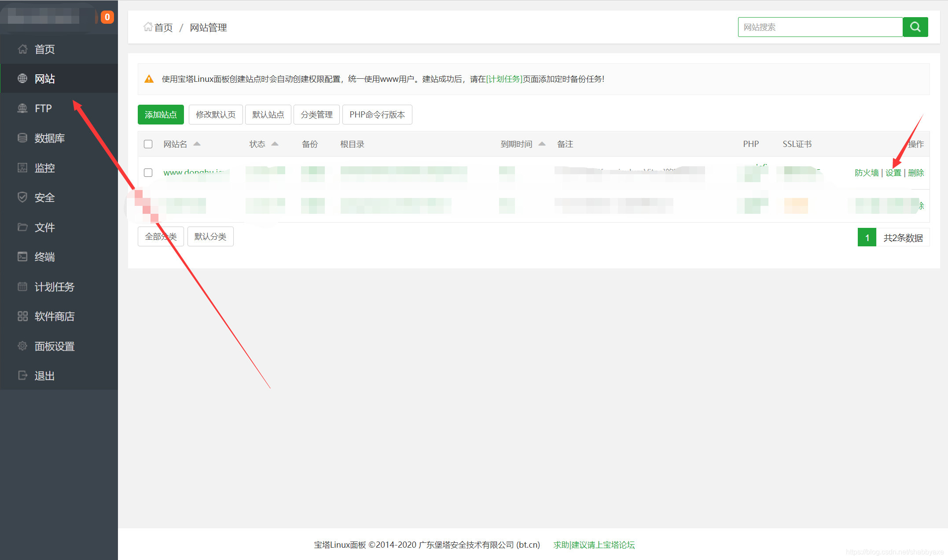Open the 求助|建议请上宝塔论坛 footer link

coord(594,545)
